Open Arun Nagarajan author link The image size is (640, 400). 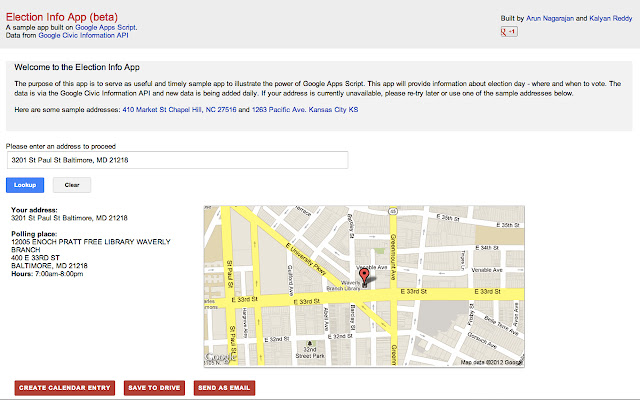[x=550, y=18]
